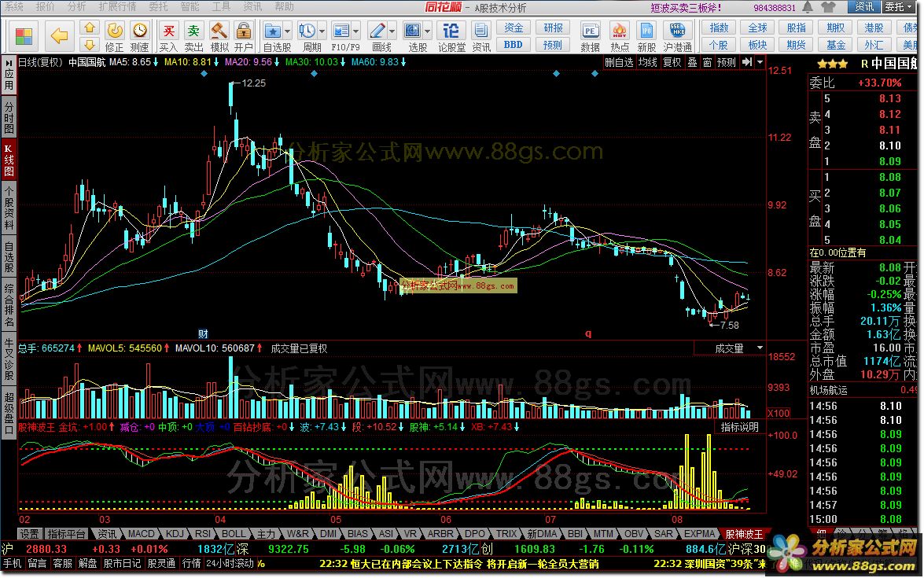Viewport: 924px width, 578px height.
Task: Open the 自选股 star folder icon
Action: click(x=272, y=36)
